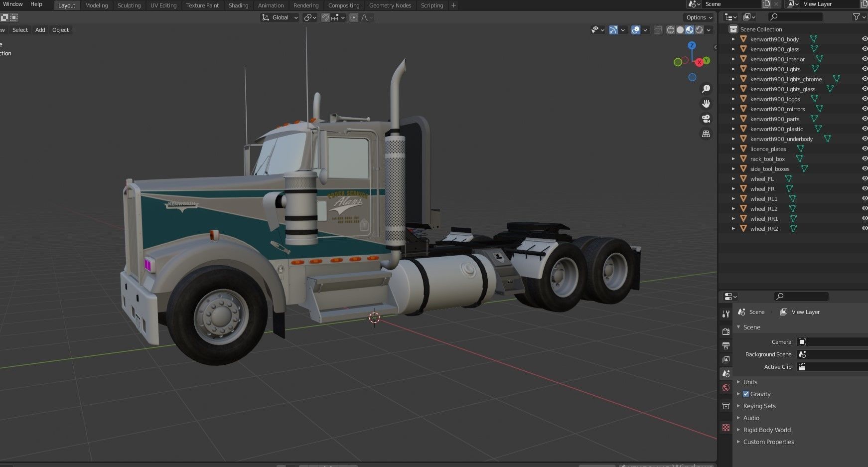868x467 pixels.
Task: Click the Background Scene field
Action: pyautogui.click(x=832, y=354)
